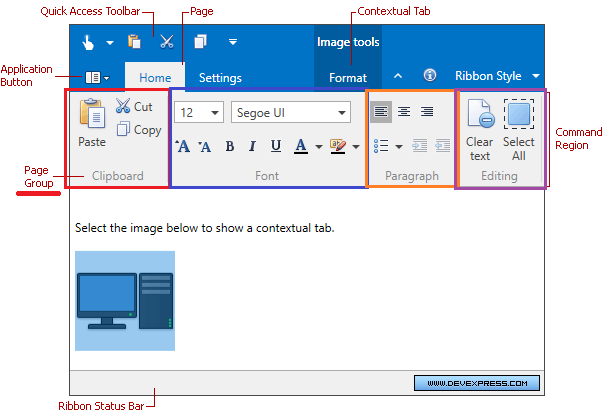This screenshot has height=413, width=604.
Task: Open the touch mode dropdown arrow
Action: [x=110, y=43]
